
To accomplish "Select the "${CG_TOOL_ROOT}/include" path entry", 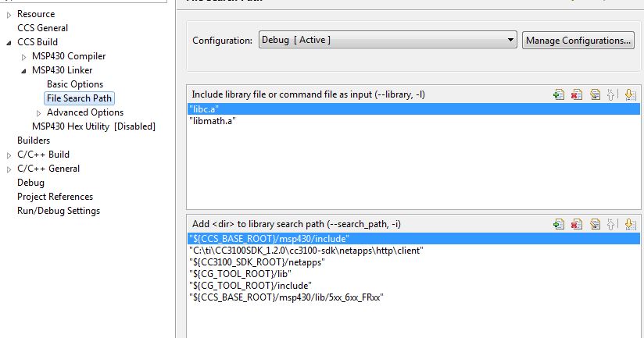I will point(413,286).
